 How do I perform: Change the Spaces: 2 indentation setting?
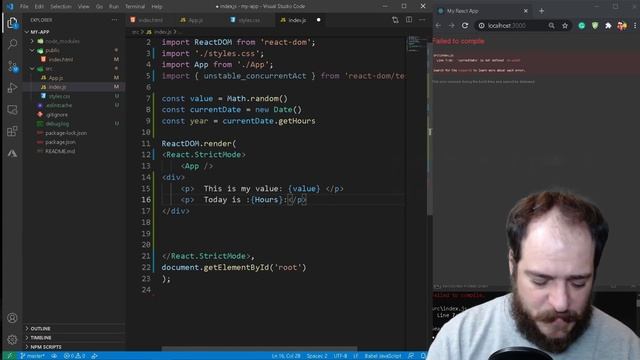[317, 356]
